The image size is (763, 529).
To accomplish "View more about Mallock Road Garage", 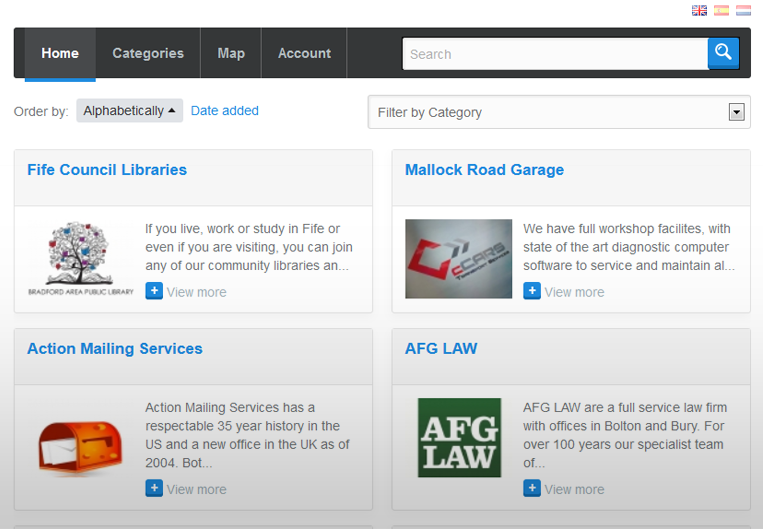I will point(574,292).
